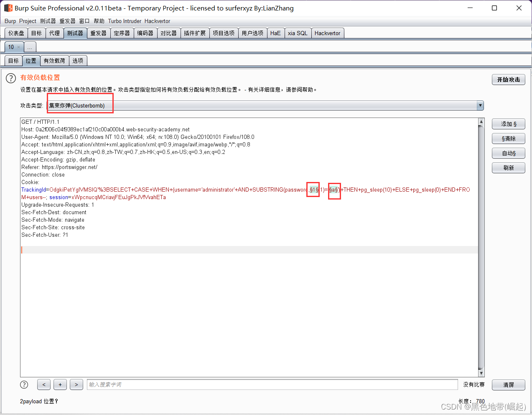The image size is (532, 415).
Task: Click the Upgrade-Insecure-Requests line
Action: [x=58, y=205]
